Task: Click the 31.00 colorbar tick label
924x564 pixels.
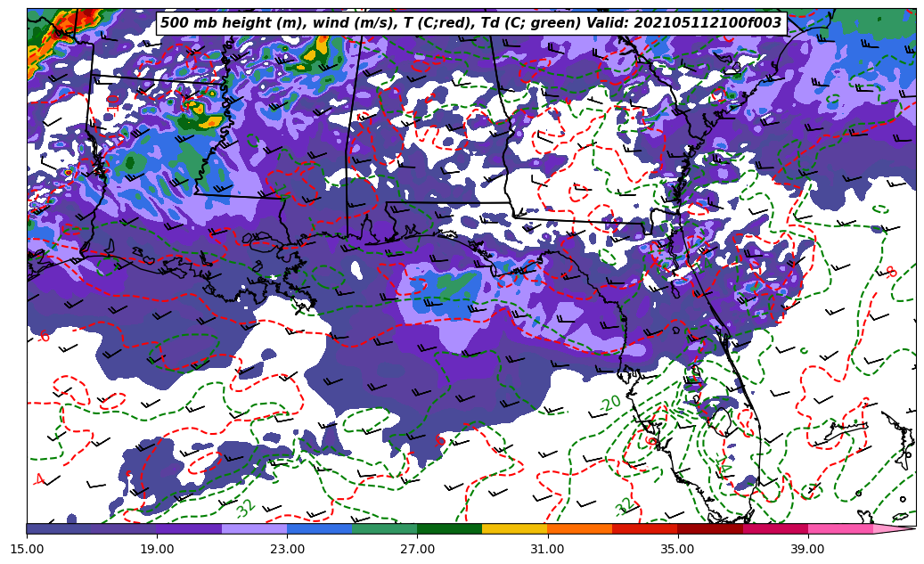Action: [547, 549]
